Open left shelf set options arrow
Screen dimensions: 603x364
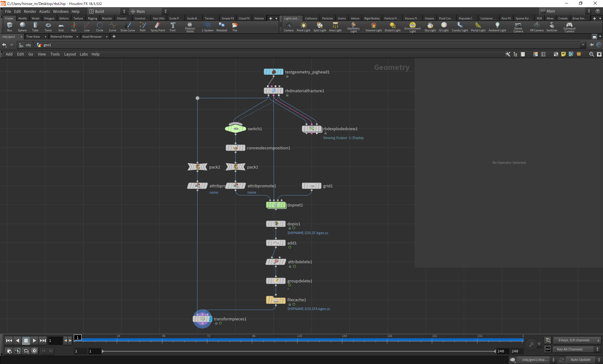[276, 19]
